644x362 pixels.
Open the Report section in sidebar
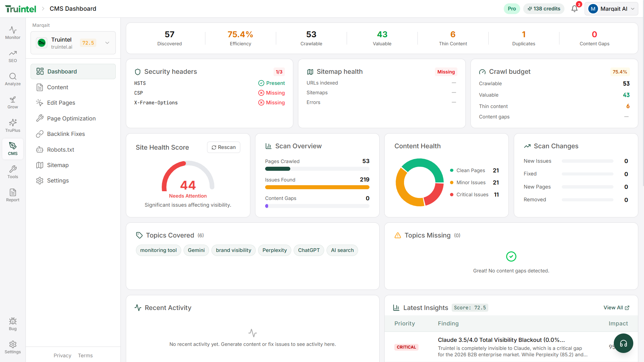[13, 195]
